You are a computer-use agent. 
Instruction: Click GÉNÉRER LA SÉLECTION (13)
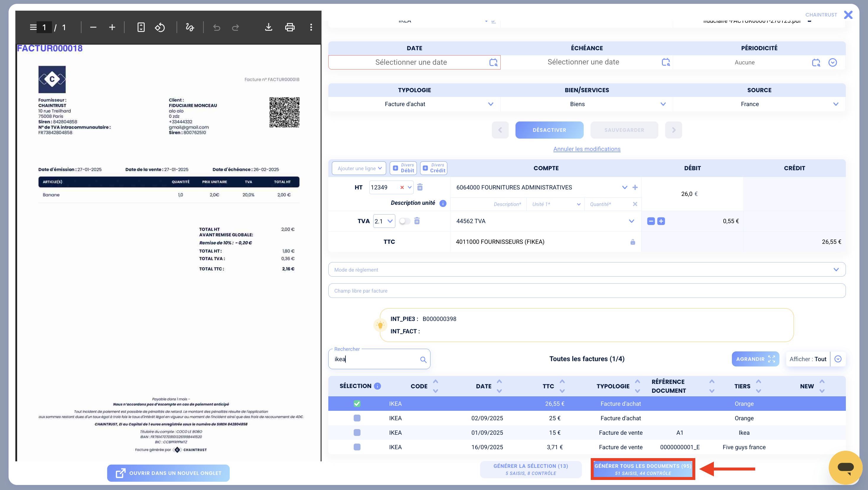pos(531,469)
